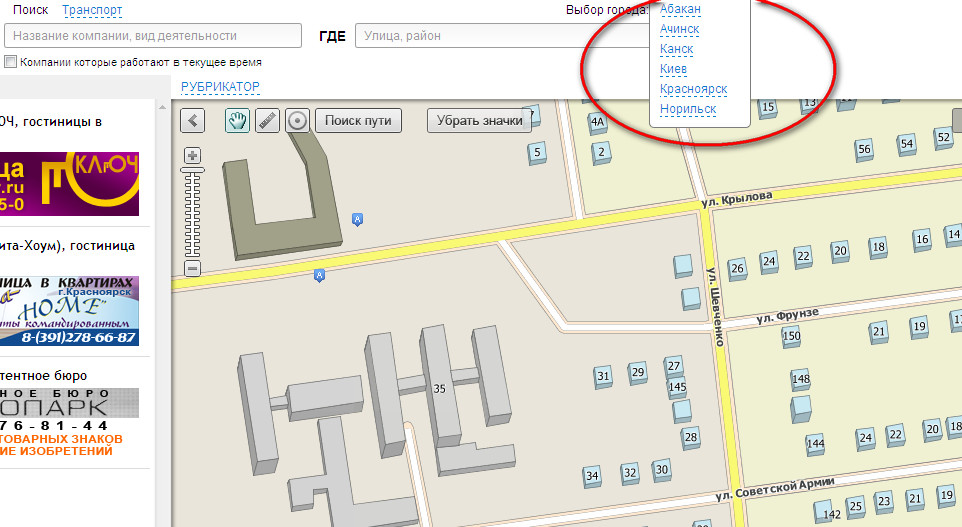Choose Абакан from the city list
Image resolution: width=962 pixels, height=527 pixels.
[680, 9]
